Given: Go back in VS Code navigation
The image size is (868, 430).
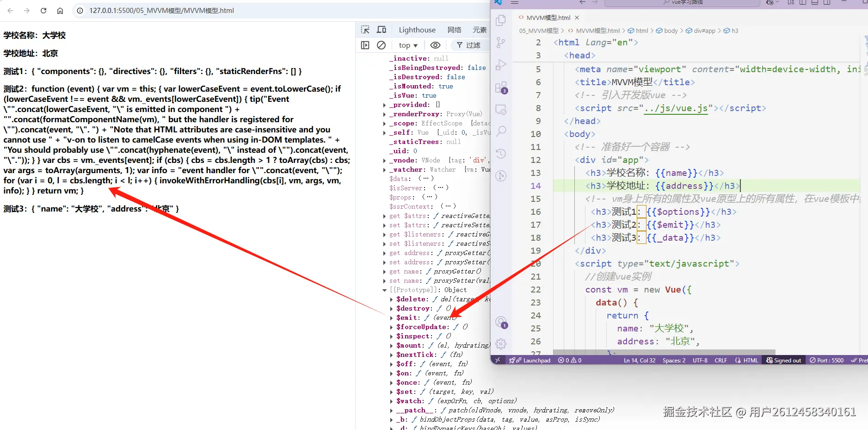Looking at the screenshot, I should tap(583, 2).
